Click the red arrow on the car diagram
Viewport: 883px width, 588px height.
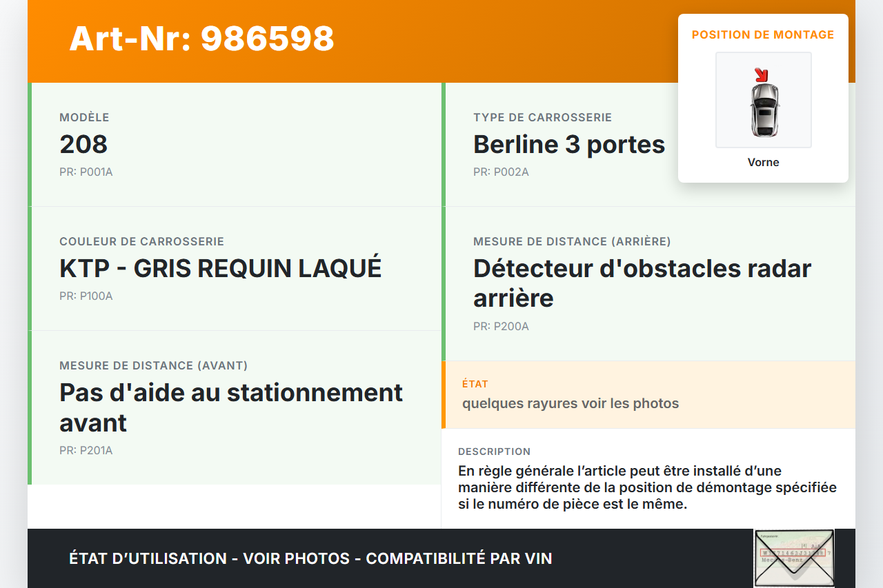(761, 74)
